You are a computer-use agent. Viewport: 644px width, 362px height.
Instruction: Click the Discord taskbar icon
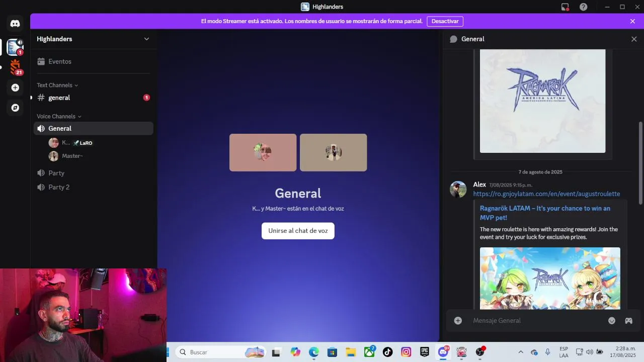point(443,352)
